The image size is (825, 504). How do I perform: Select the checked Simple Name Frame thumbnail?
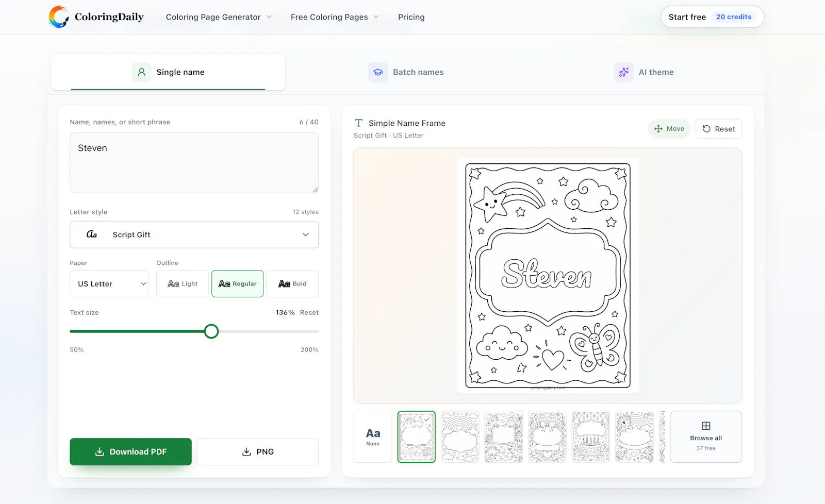pyautogui.click(x=417, y=437)
